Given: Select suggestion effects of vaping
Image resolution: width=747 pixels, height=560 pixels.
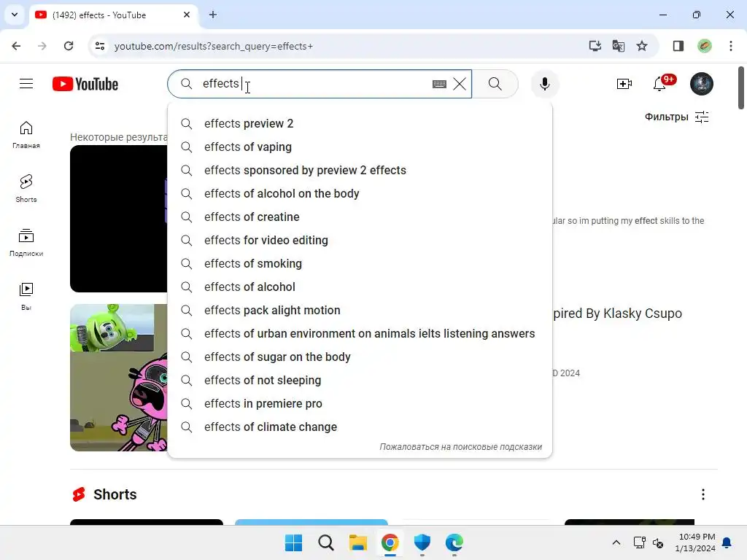Looking at the screenshot, I should click(x=360, y=147).
